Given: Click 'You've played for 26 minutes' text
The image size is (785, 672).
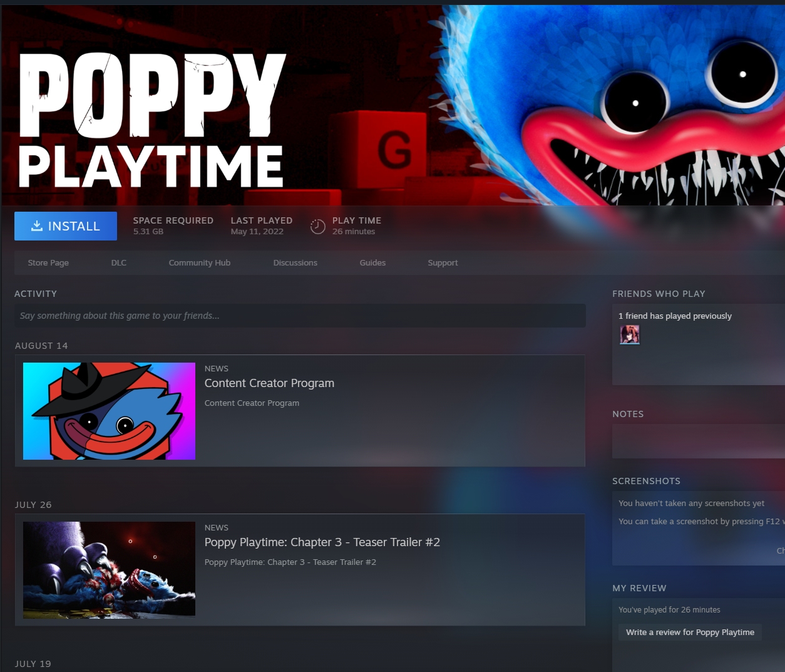Looking at the screenshot, I should pyautogui.click(x=669, y=610).
